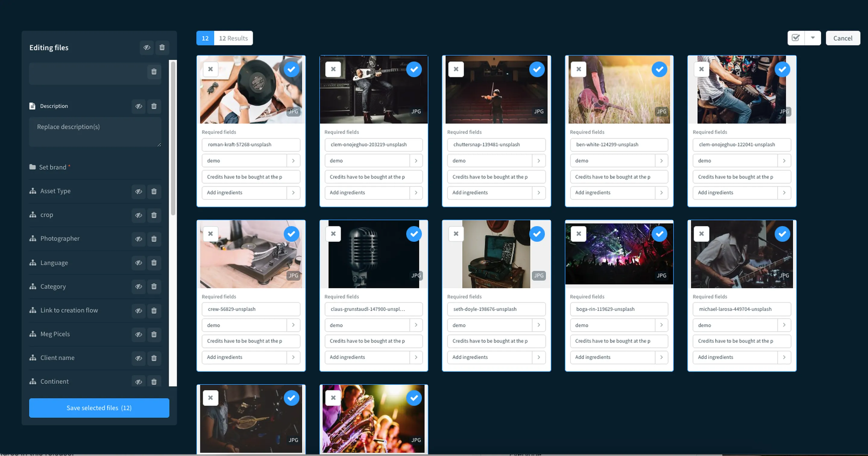Toggle visibility eye for Language field

139,263
